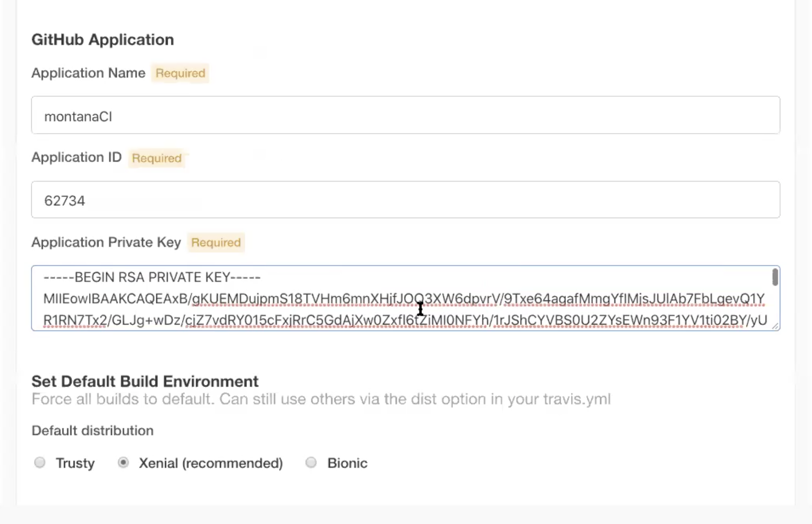Choose the Bionic radio button

(x=311, y=462)
